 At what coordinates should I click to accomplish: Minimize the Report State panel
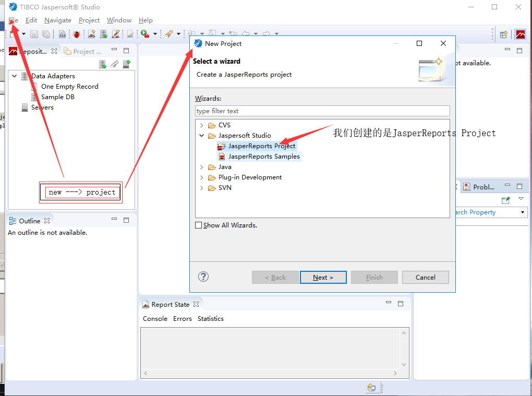click(x=389, y=302)
